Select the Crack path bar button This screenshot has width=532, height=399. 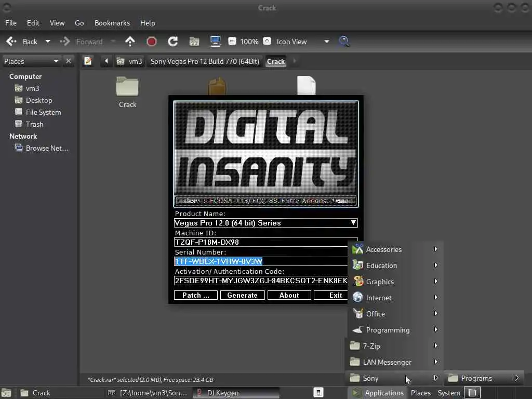click(275, 61)
